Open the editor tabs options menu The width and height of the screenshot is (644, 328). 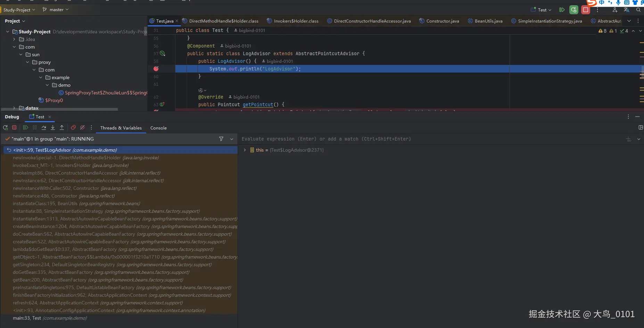(638, 21)
